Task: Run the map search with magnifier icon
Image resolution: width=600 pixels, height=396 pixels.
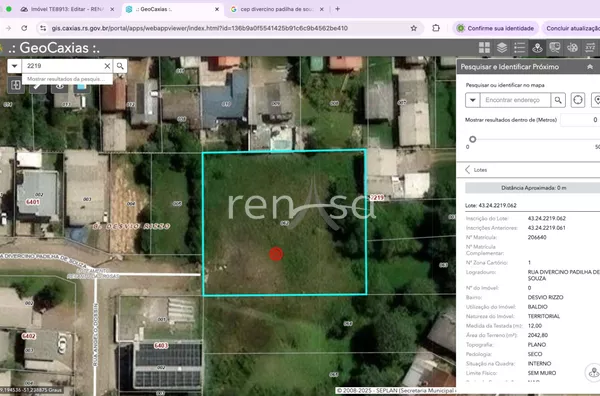Action: (120, 66)
